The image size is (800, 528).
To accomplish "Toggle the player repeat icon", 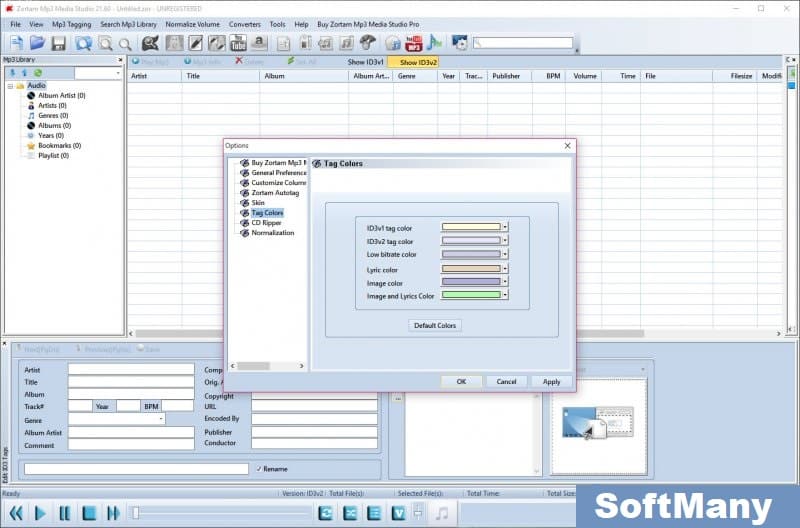I will (x=326, y=513).
